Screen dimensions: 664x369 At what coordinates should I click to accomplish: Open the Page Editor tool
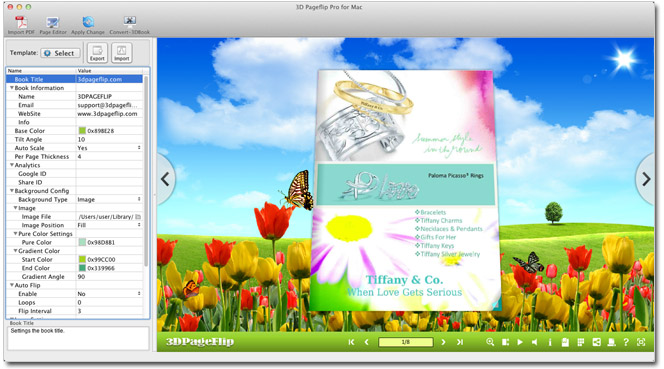tap(53, 25)
